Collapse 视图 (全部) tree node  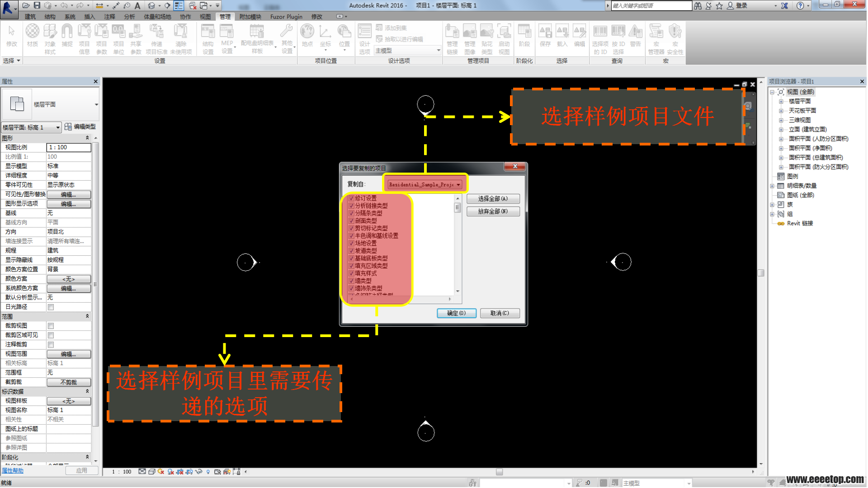click(x=773, y=92)
